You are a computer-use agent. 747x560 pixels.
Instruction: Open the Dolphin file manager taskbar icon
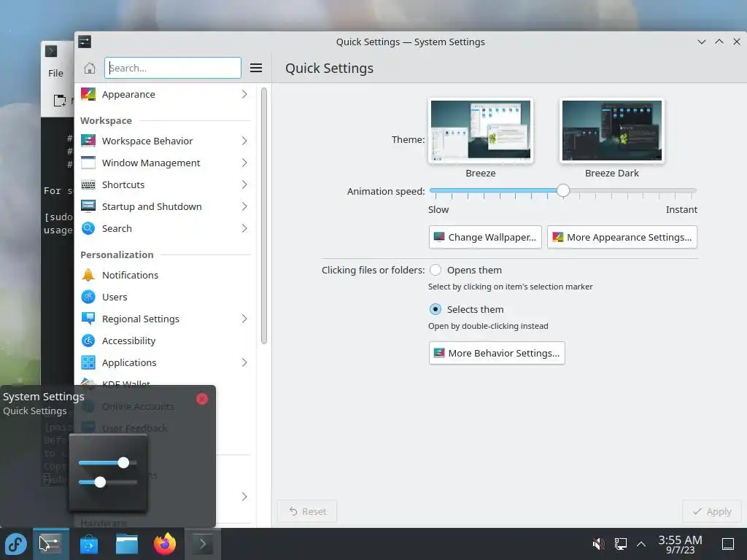tap(127, 544)
